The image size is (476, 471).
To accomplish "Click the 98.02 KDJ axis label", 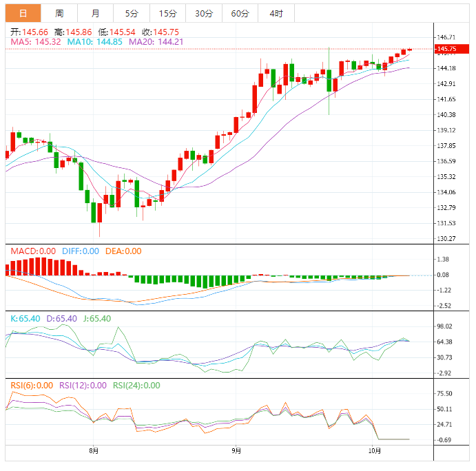I will point(445,326).
